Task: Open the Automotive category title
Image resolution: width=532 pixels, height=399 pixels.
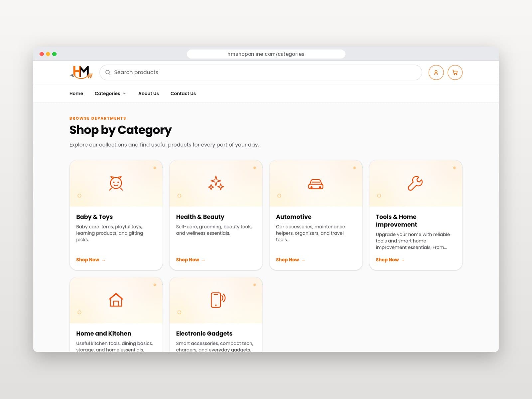Action: tap(294, 217)
